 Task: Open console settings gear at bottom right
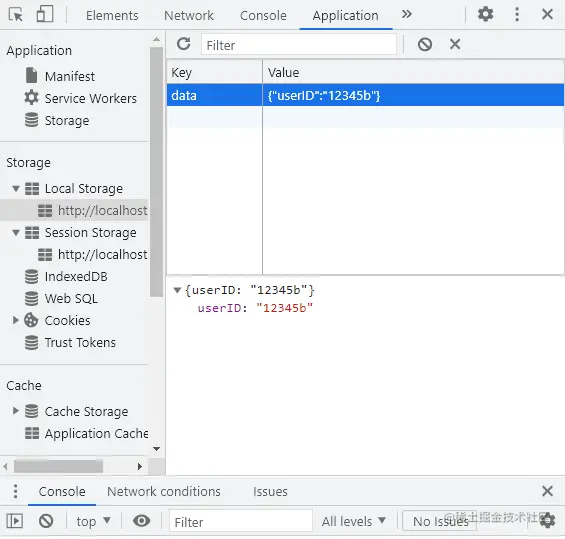coord(547,521)
